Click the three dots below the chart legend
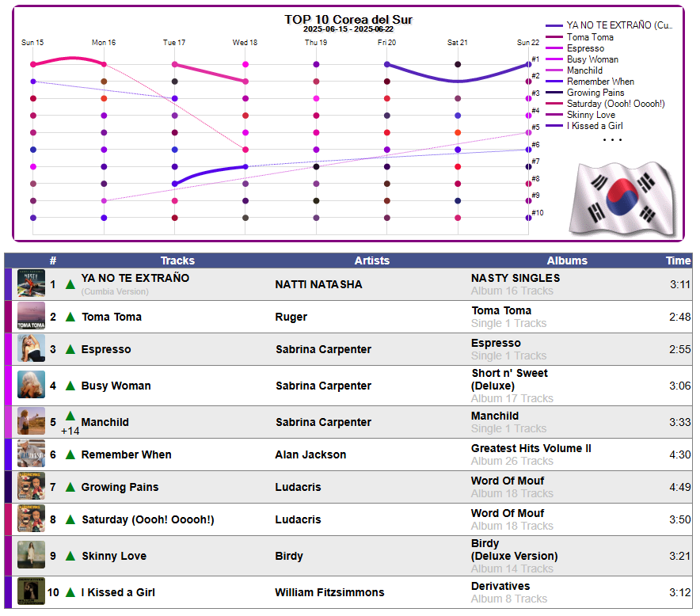Screen dimensions: 700x616 click(x=612, y=140)
